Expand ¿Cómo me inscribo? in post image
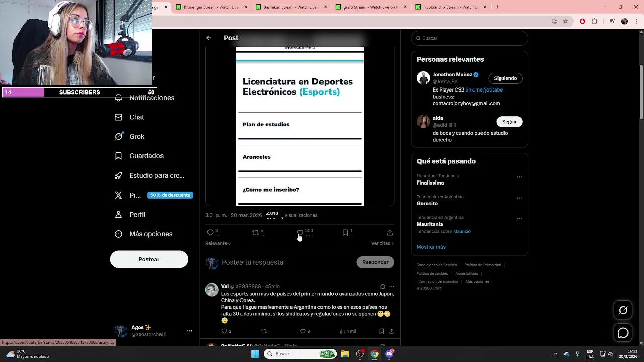The height and width of the screenshot is (362, 644). coord(300,190)
